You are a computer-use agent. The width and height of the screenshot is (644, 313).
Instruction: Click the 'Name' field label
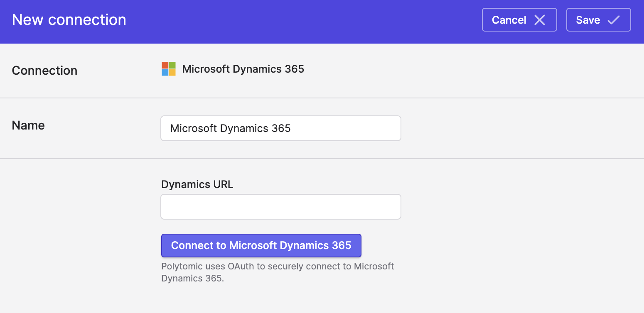tap(28, 125)
